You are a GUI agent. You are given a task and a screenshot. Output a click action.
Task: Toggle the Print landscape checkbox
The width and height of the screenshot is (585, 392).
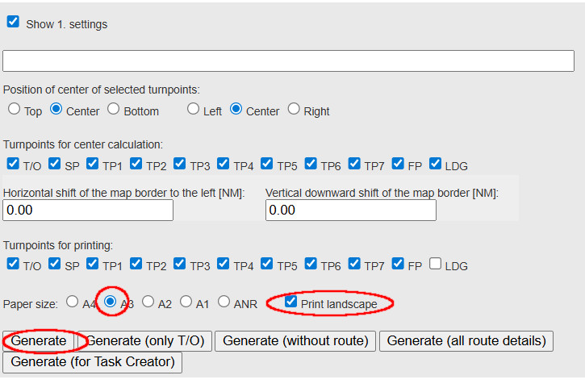coord(291,302)
